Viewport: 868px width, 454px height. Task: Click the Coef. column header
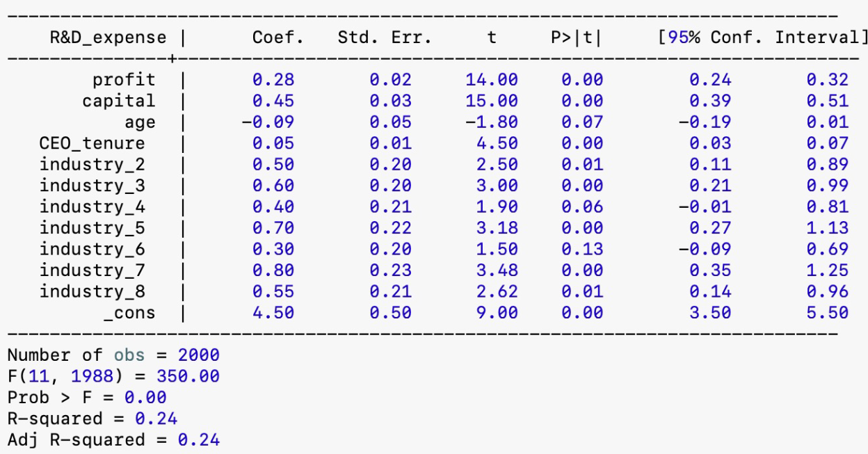click(x=278, y=38)
